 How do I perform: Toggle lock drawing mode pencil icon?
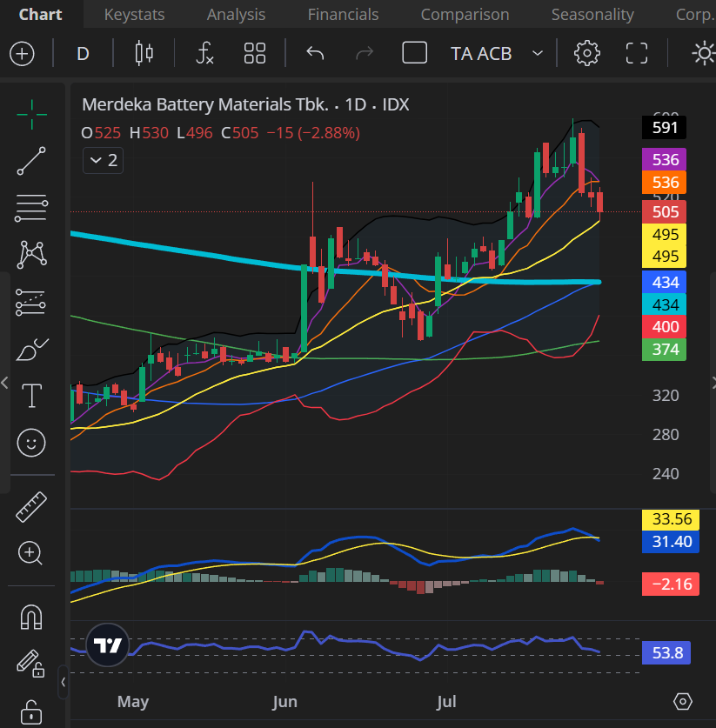(30, 664)
